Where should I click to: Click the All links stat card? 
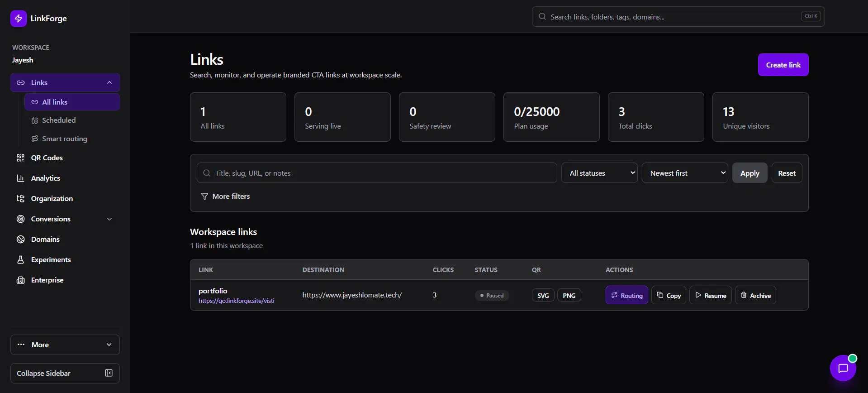pos(238,117)
